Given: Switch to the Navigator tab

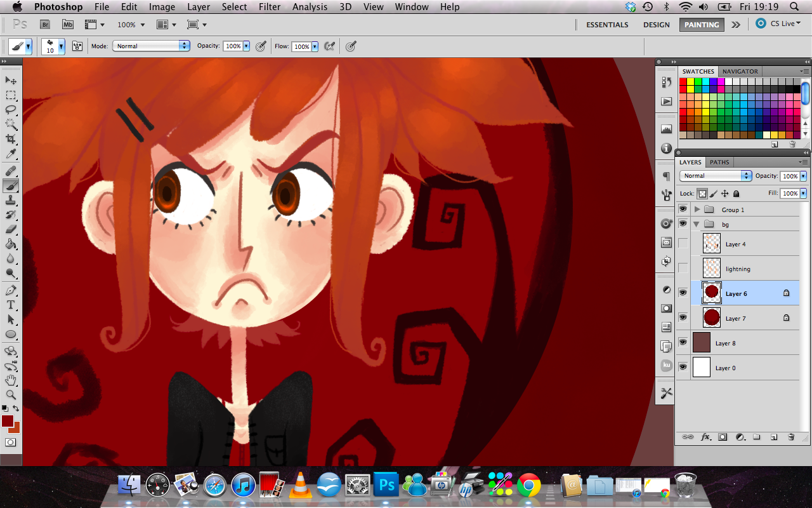Looking at the screenshot, I should [740, 71].
